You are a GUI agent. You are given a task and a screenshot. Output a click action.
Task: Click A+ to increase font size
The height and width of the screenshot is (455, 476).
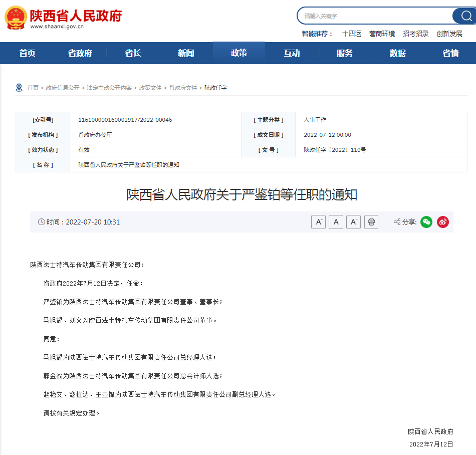(318, 222)
